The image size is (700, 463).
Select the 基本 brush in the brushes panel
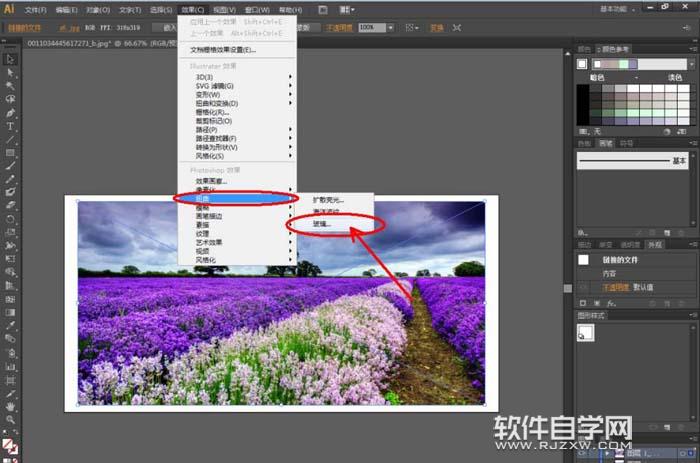(x=633, y=161)
